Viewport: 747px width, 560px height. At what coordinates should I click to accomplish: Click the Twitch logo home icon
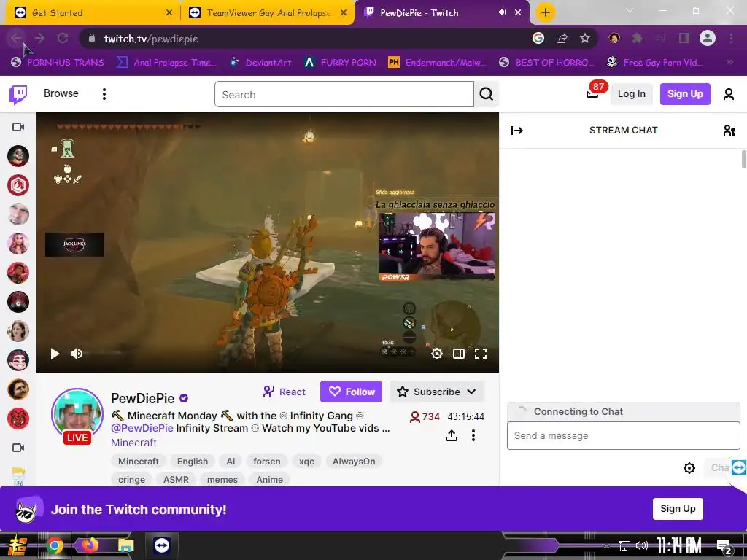(18, 94)
